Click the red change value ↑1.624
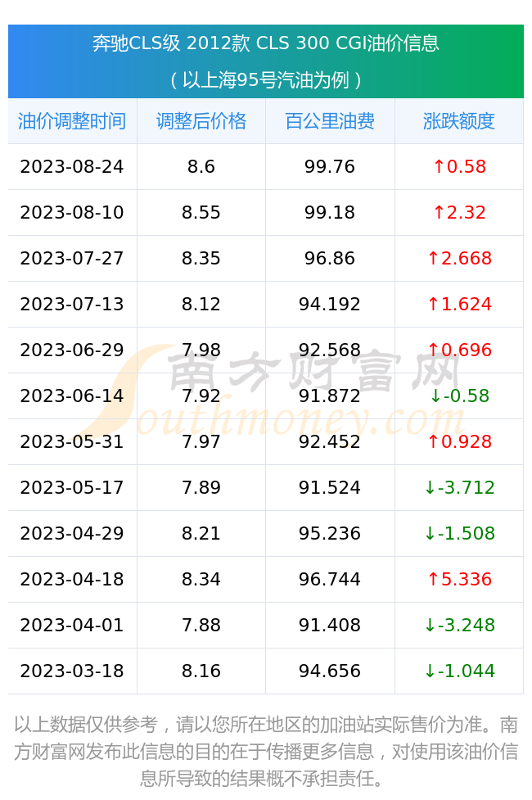This screenshot has height=800, width=532. [x=459, y=305]
